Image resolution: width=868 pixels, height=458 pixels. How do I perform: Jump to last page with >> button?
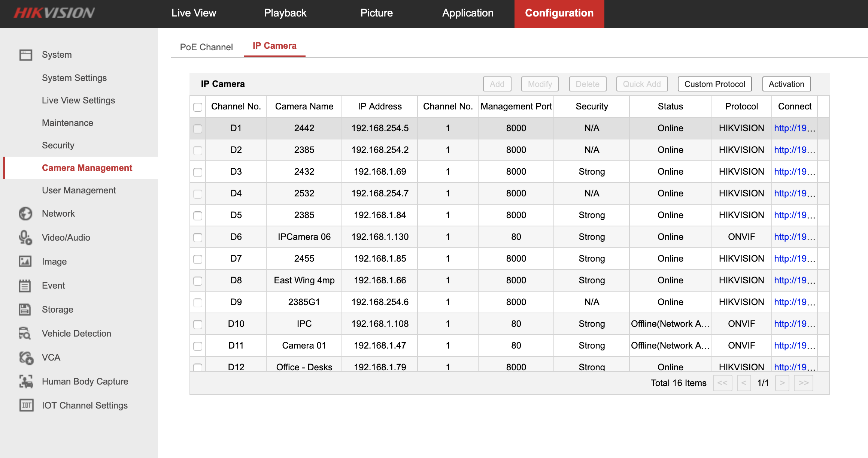tap(803, 383)
